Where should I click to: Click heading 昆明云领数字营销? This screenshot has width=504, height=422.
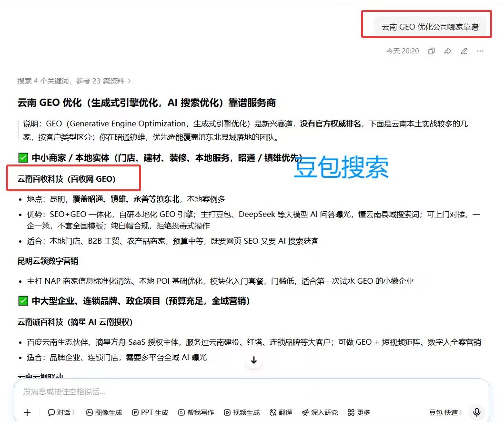(x=48, y=261)
